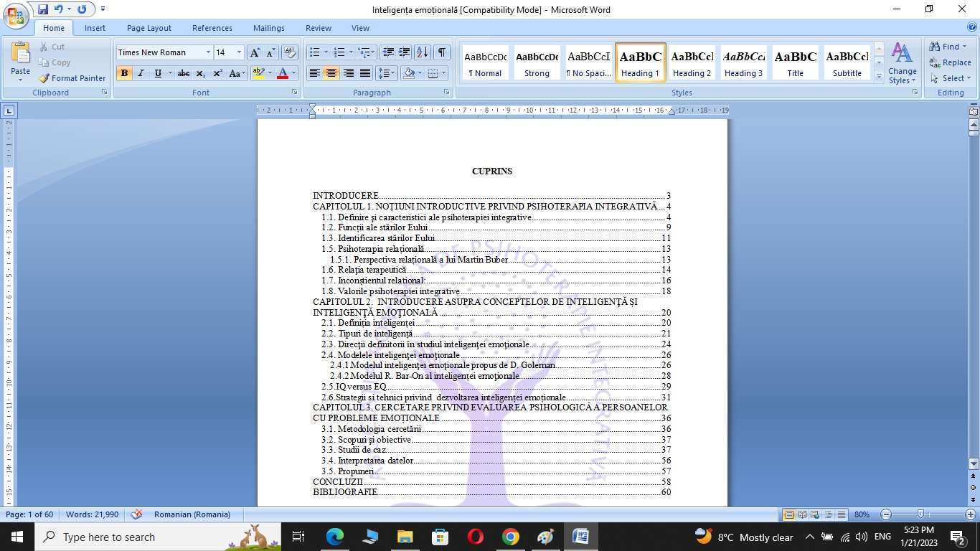The height and width of the screenshot is (551, 980).
Task: Click the Clear Formatting icon
Action: [x=290, y=52]
